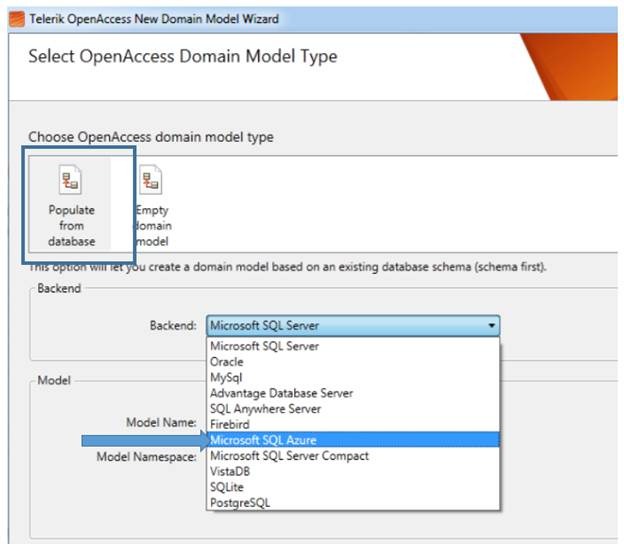
Task: Click the Empty domain model label text
Action: tap(152, 226)
